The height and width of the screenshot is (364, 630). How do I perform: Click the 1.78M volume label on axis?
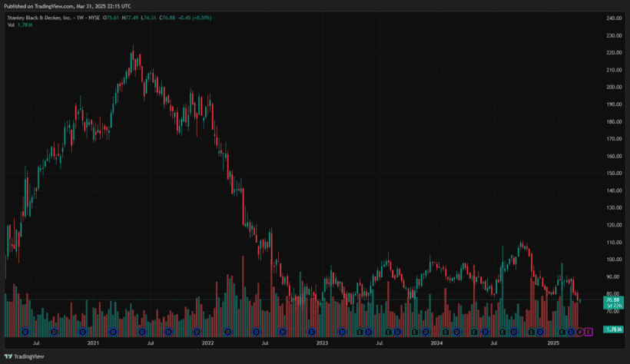click(612, 329)
